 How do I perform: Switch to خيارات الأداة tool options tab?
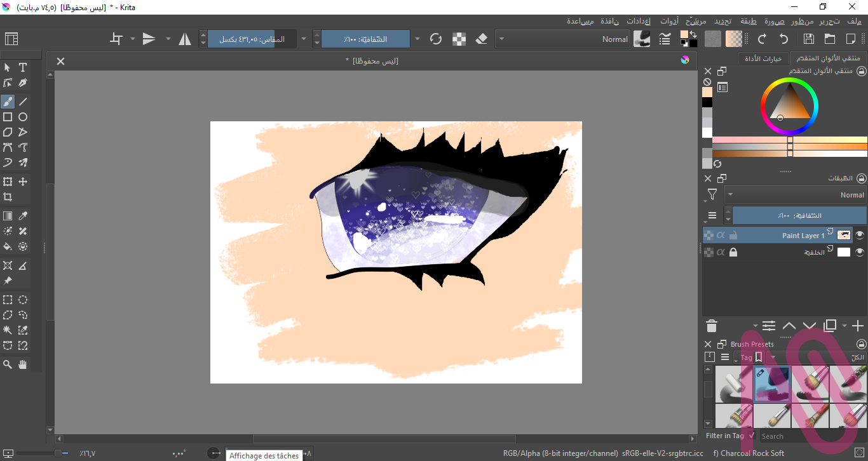(x=763, y=58)
